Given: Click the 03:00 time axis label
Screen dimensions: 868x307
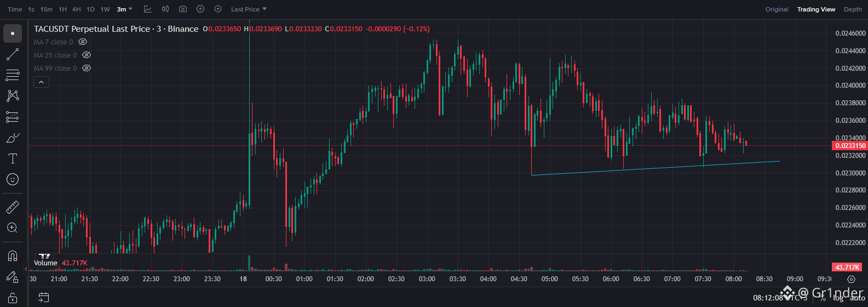Looking at the screenshot, I should click(427, 279).
